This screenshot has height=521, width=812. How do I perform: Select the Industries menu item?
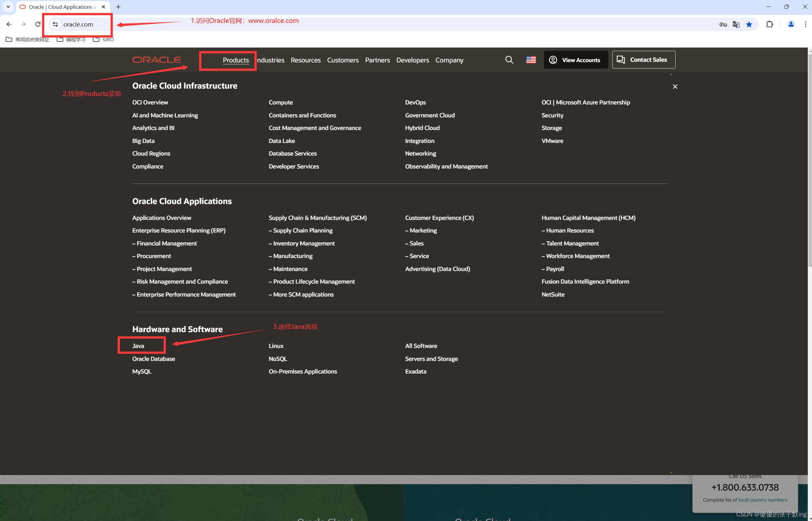[x=270, y=60]
